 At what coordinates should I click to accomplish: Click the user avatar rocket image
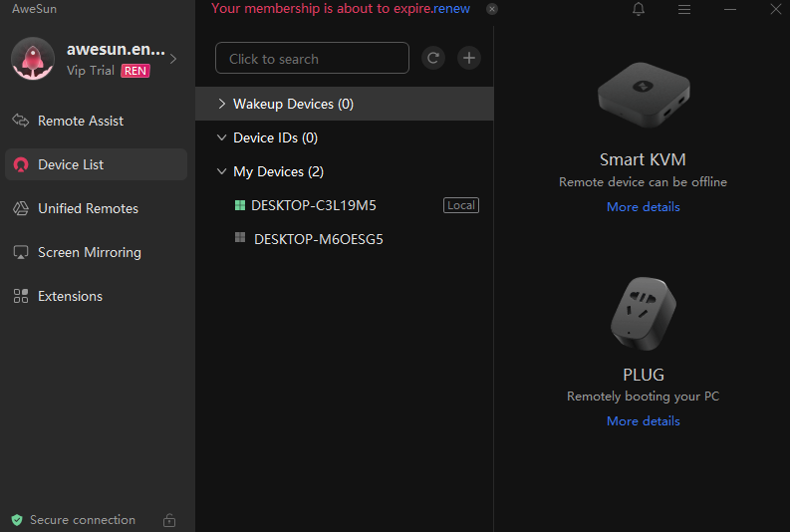click(x=33, y=59)
